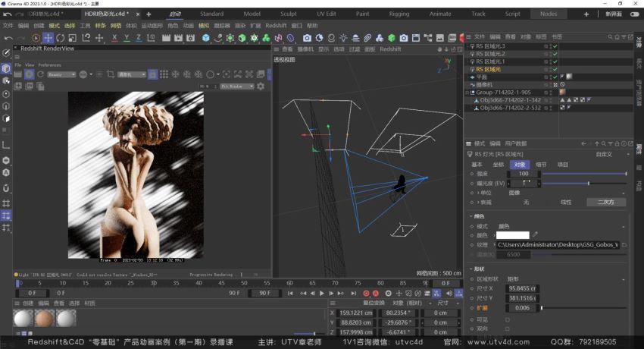Open the 模式 color mode dropdown
Viewport: 644px width, 349px height.
tap(562, 226)
